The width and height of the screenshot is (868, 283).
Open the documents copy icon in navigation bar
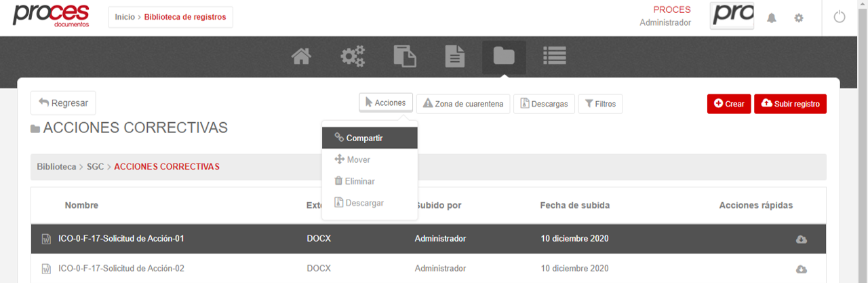click(404, 56)
